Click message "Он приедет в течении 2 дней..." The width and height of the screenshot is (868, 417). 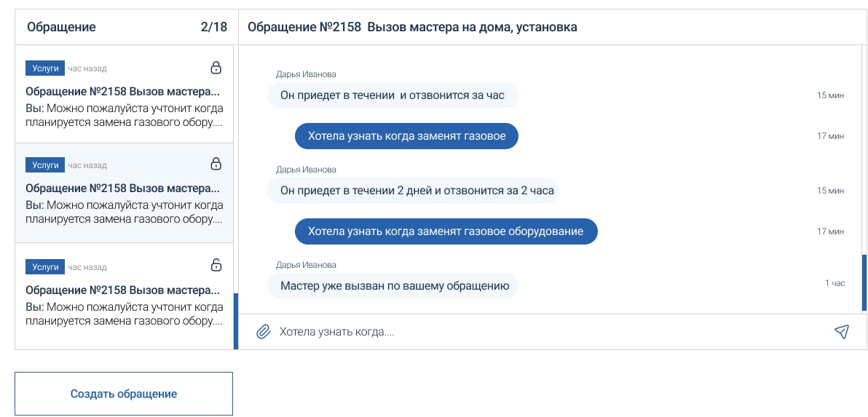click(413, 191)
